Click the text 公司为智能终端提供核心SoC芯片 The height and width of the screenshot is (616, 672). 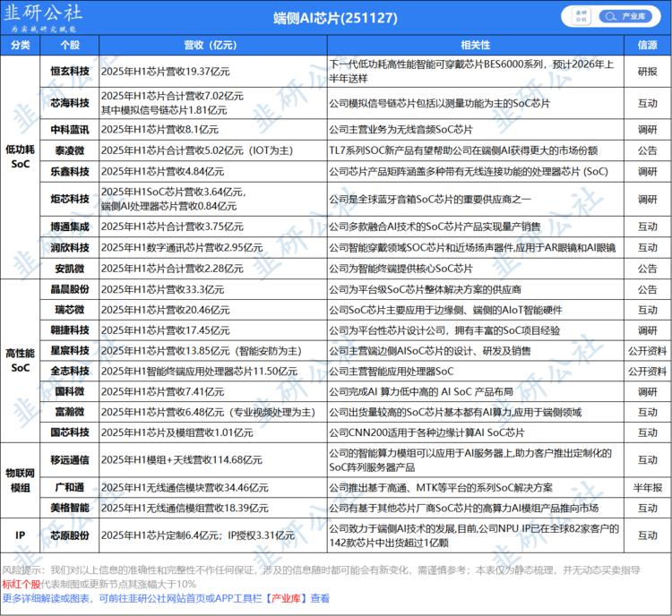click(401, 269)
